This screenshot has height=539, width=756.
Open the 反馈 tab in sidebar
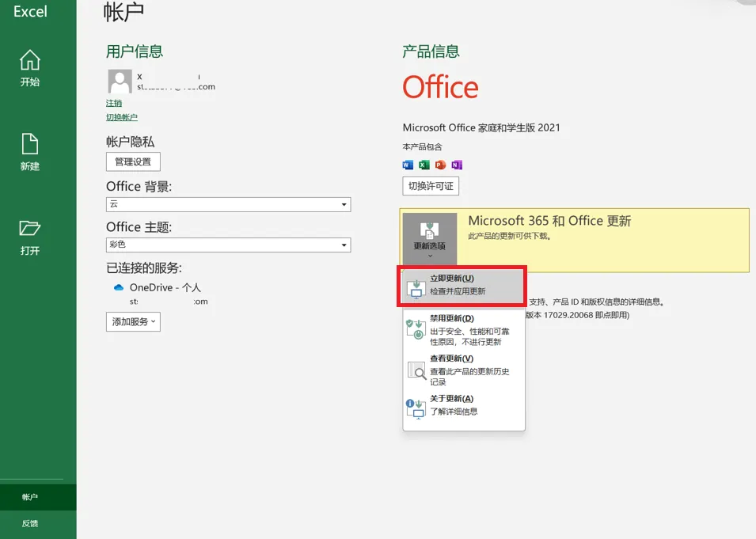point(38,524)
